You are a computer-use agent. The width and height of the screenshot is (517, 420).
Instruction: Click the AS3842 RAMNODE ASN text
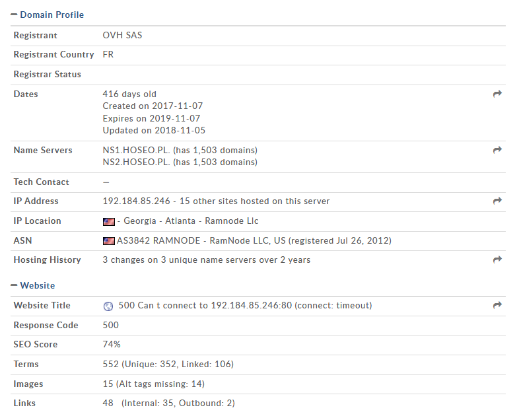pos(158,240)
